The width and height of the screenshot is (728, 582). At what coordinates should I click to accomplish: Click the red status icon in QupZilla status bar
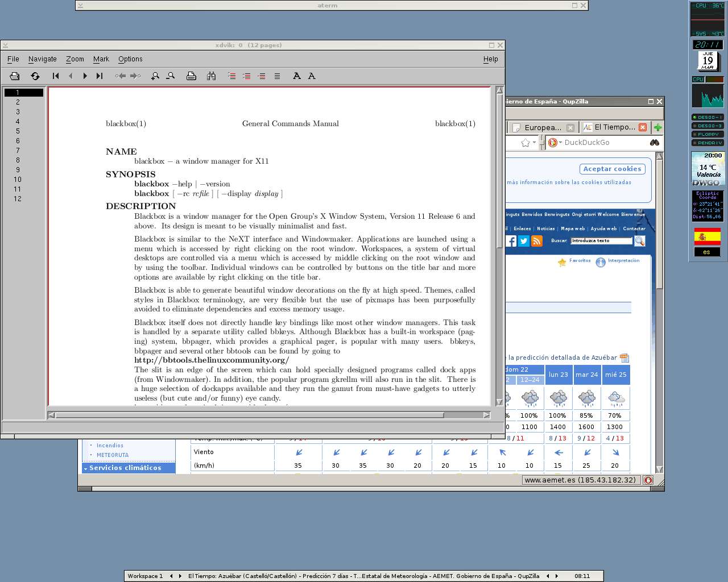point(648,480)
